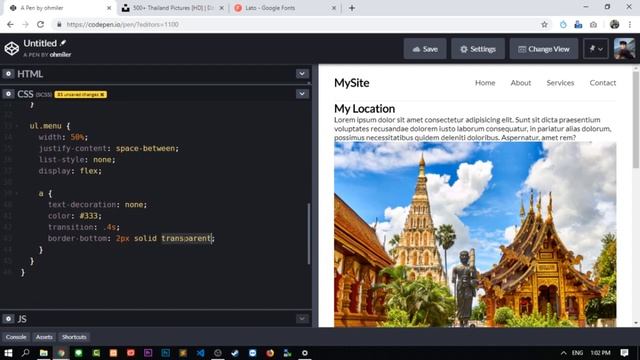Click the CodePen logo icon
640x360 pixels.
(x=12, y=49)
